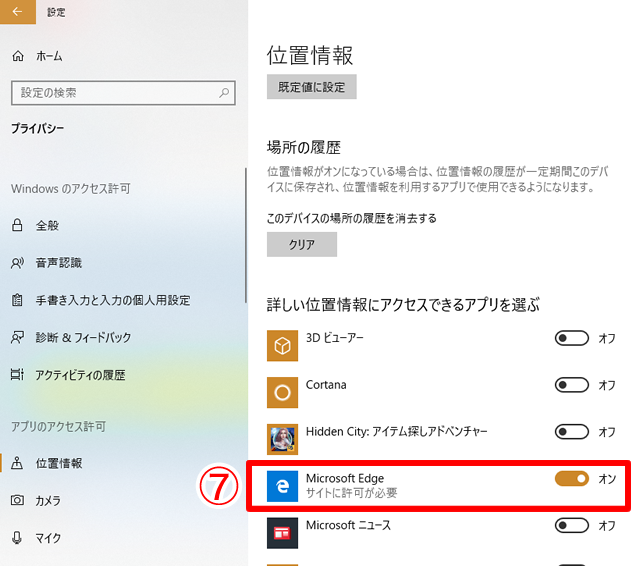640x566 pixels.
Task: Toggle location access for Hidden City
Action: click(x=571, y=432)
